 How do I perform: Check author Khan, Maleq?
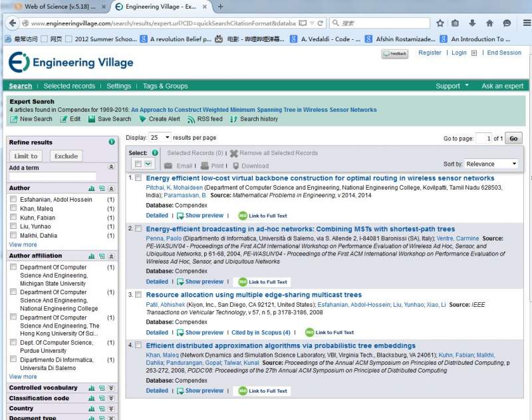(x=13, y=208)
